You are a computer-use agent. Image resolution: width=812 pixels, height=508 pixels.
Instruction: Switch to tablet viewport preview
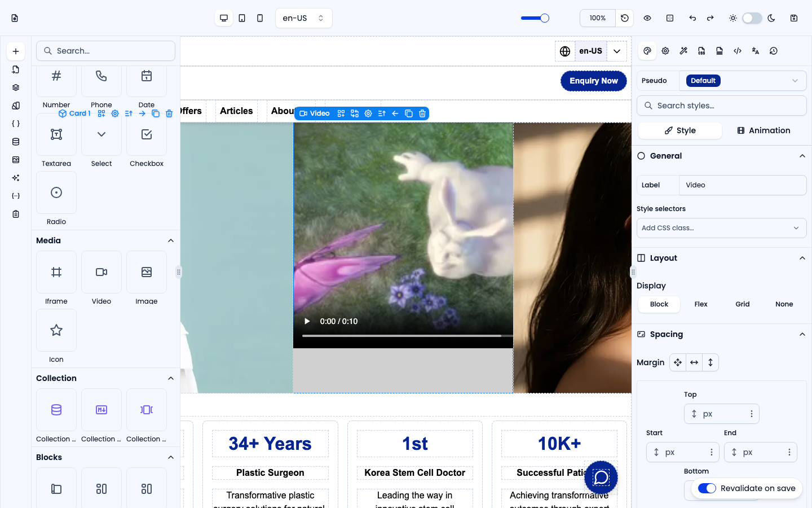click(242, 18)
